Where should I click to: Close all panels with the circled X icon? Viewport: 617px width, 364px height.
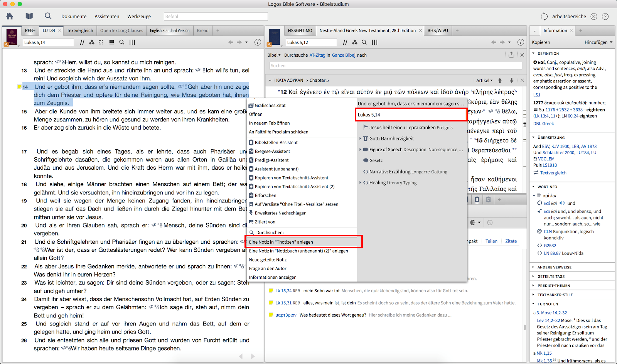point(594,16)
